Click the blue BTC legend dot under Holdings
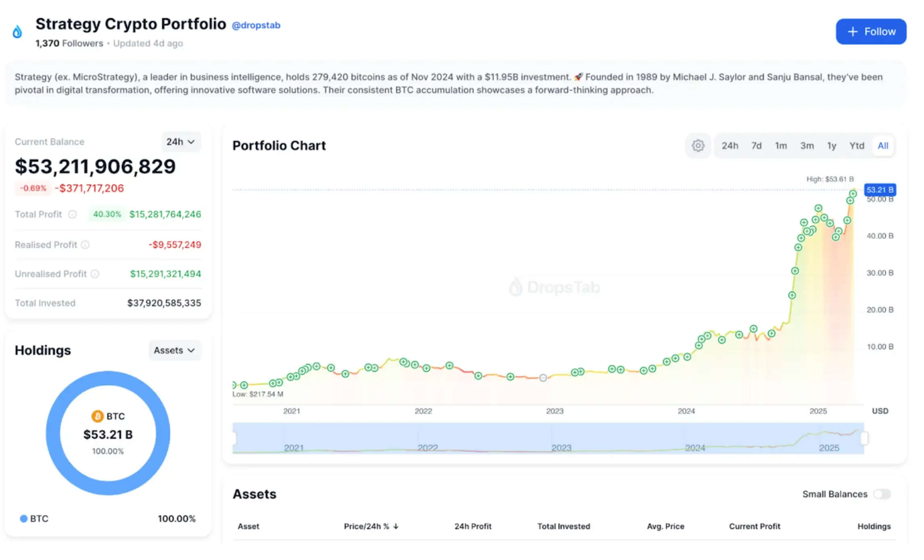Viewport: 924px width, 560px height. point(24,518)
